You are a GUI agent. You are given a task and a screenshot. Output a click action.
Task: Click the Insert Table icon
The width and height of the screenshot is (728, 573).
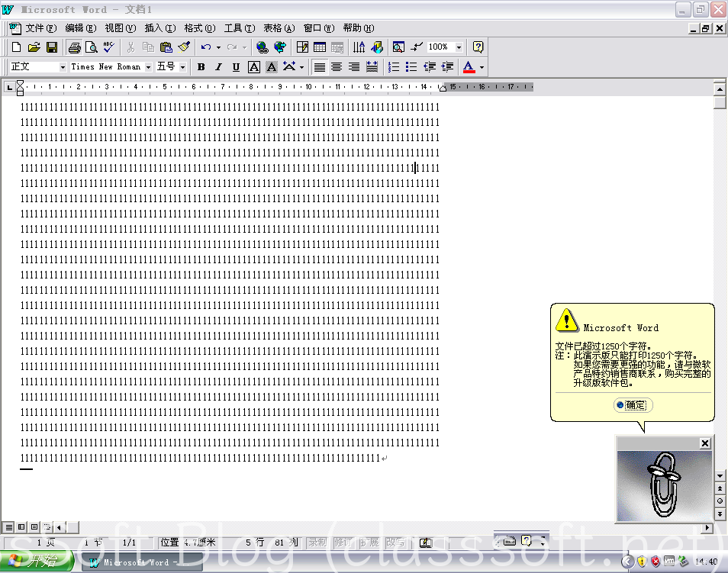pyautogui.click(x=320, y=47)
